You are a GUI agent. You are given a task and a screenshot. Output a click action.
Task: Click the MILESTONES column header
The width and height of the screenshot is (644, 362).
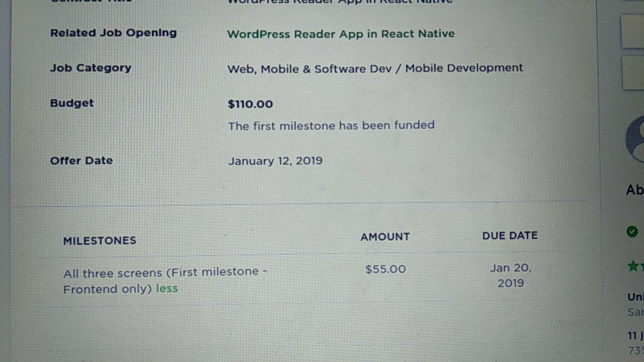100,240
